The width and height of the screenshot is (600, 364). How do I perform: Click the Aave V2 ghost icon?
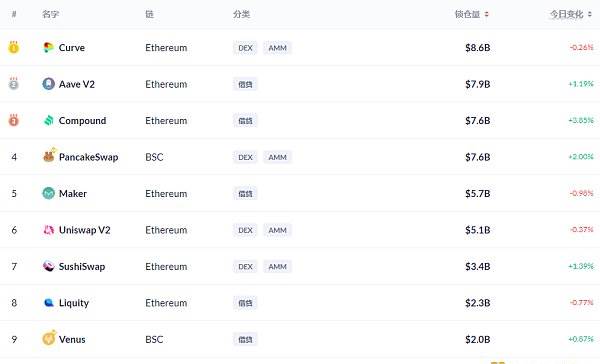48,84
